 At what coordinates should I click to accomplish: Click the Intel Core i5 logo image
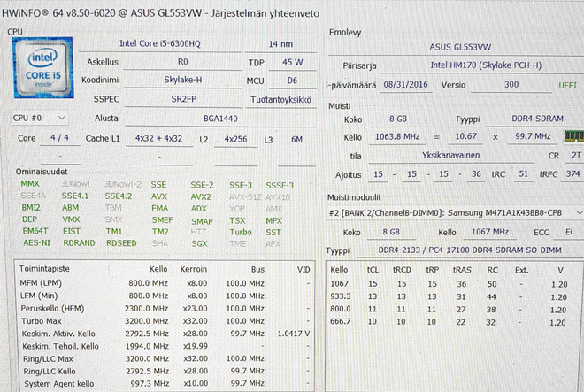click(43, 67)
